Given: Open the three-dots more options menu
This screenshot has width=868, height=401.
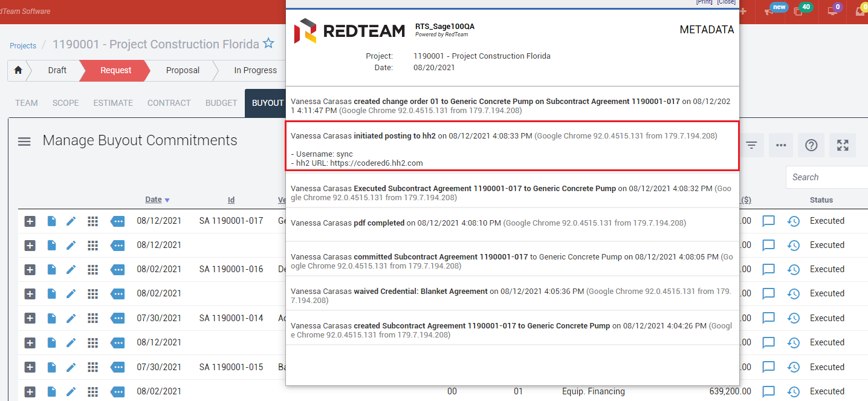Looking at the screenshot, I should 781,145.
